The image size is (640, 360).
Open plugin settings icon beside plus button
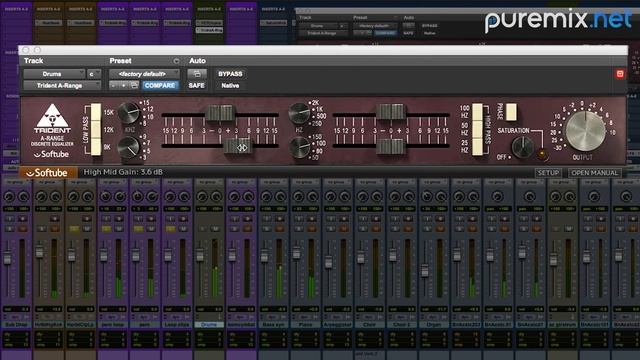[x=134, y=85]
